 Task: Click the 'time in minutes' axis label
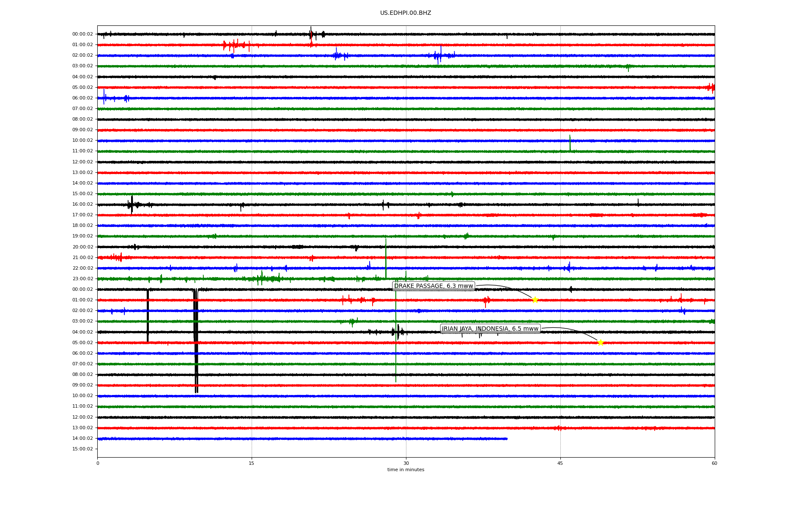click(406, 470)
